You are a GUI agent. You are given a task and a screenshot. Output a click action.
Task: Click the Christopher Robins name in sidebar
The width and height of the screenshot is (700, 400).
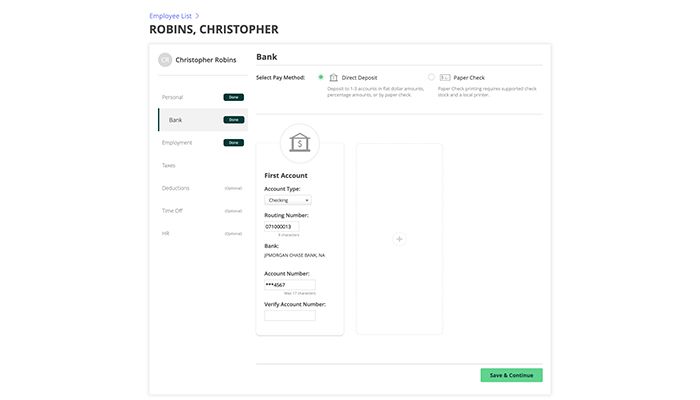[x=206, y=60]
